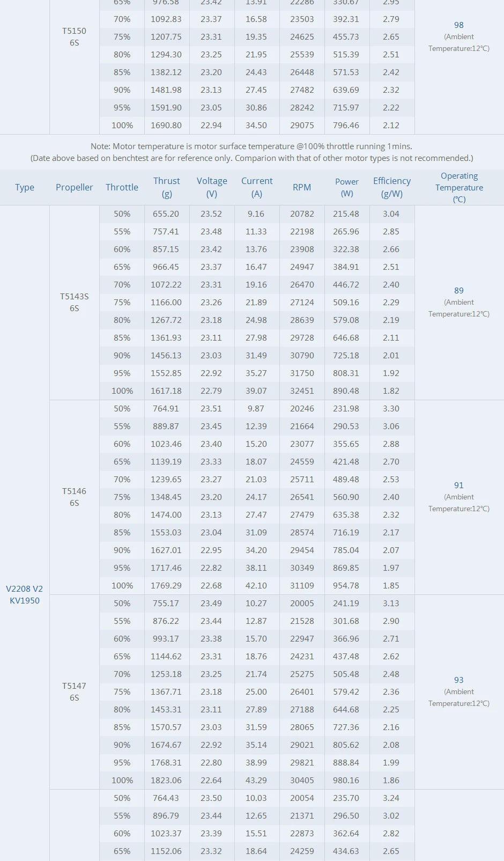Click the RPM column header
The height and width of the screenshot is (861, 504).
(302, 187)
